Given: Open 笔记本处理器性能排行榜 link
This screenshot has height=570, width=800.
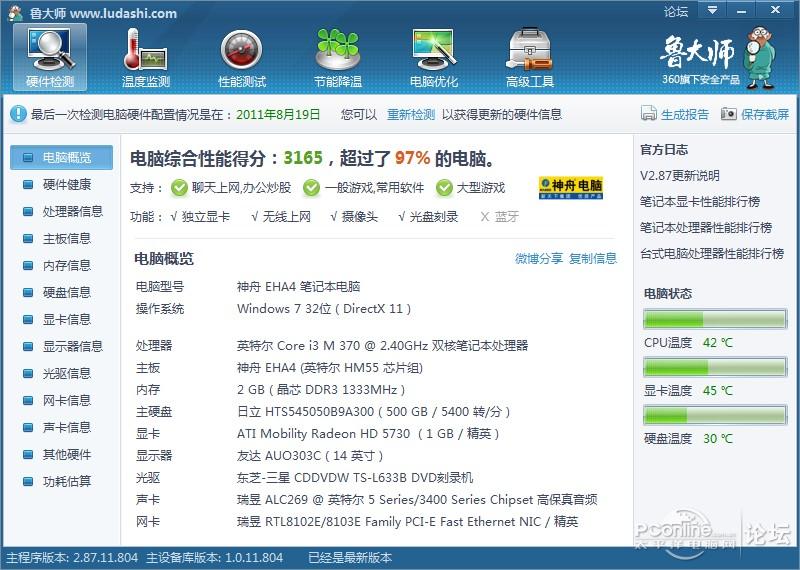Looking at the screenshot, I should click(706, 228).
